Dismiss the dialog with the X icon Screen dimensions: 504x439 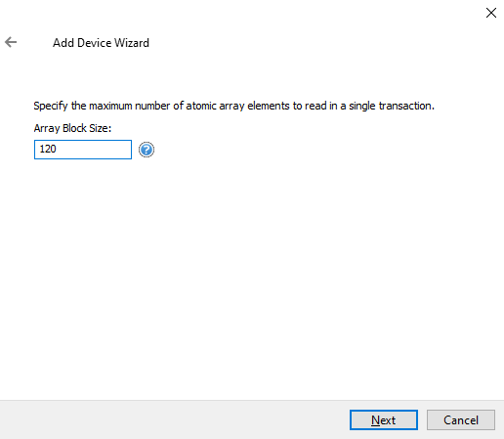tap(491, 13)
